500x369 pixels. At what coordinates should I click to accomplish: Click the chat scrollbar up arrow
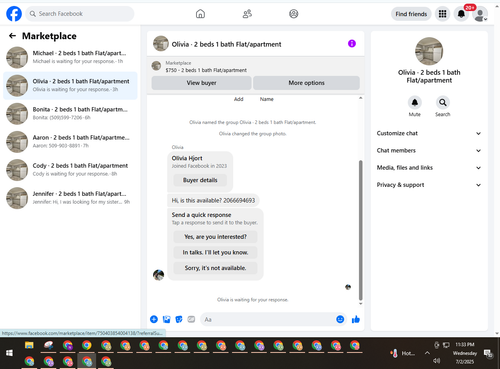tap(360, 98)
